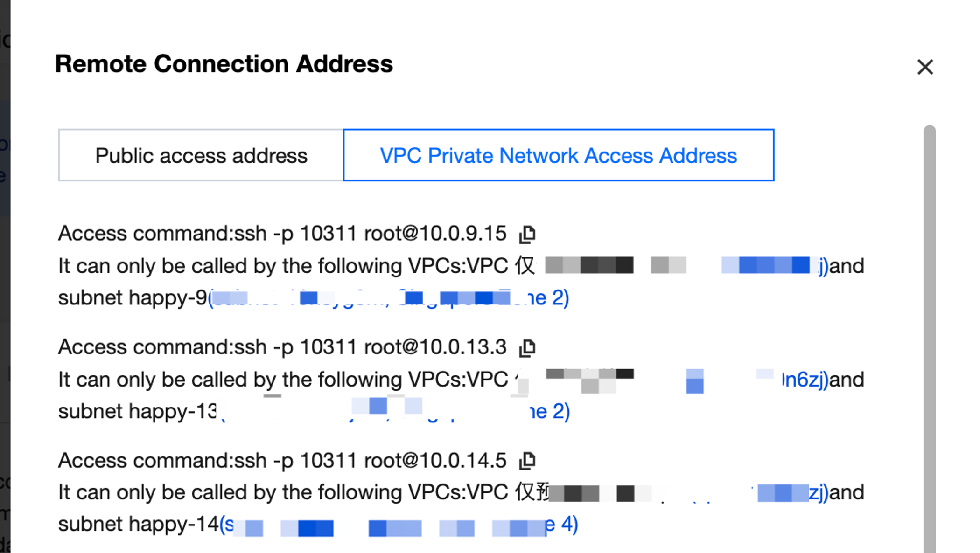The image size is (980, 553).
Task: Copy the ssh command for root@10.0.9.15
Action: pyautogui.click(x=527, y=234)
